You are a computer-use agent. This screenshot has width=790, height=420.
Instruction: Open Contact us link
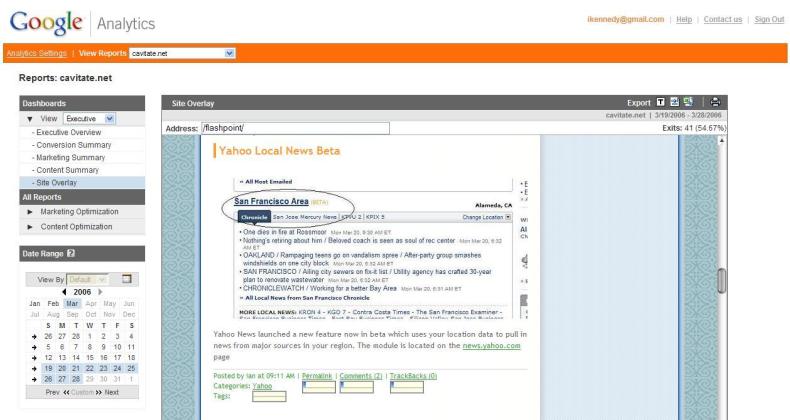723,20
